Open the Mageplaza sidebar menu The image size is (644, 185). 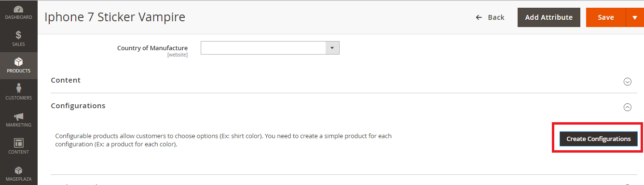pos(18,173)
